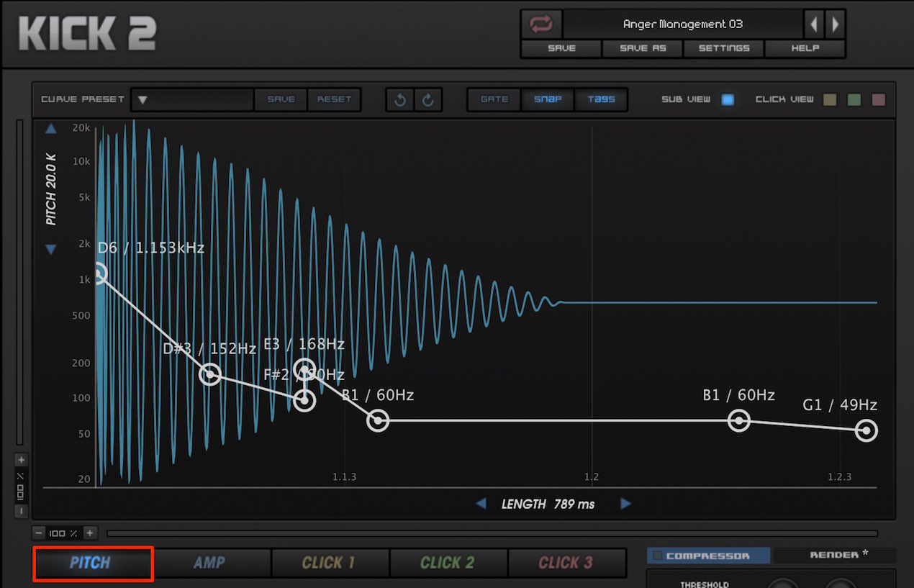Open the Anger Management 03 preset name list

tap(682, 24)
